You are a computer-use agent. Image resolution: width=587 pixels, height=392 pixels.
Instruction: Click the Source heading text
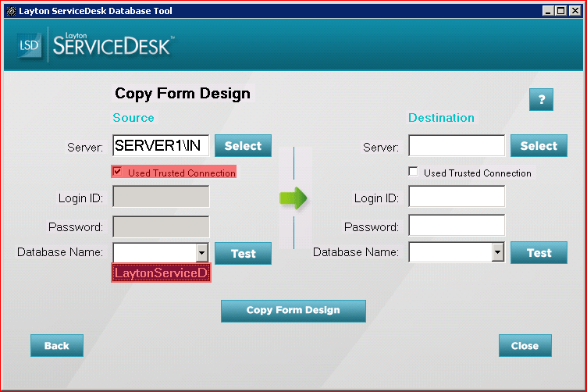click(133, 118)
